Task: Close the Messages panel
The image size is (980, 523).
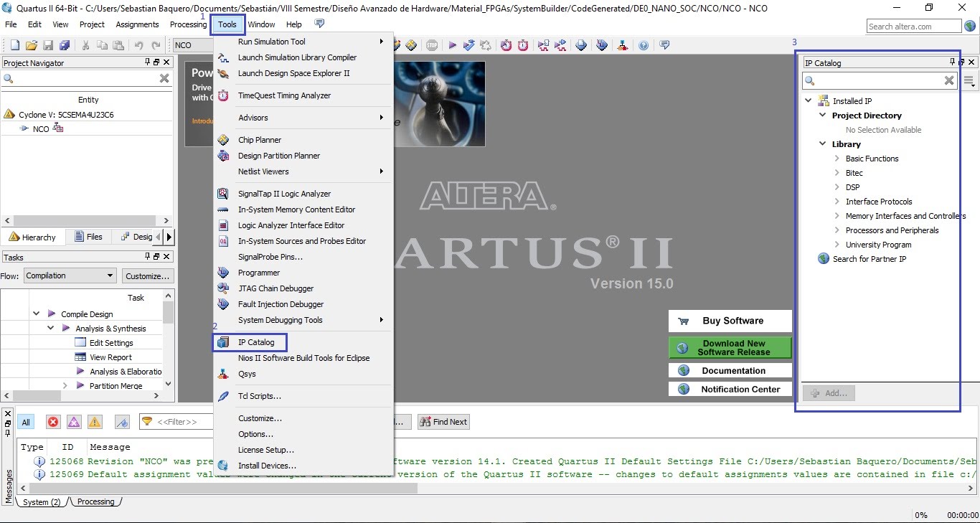Action: pyautogui.click(x=8, y=414)
